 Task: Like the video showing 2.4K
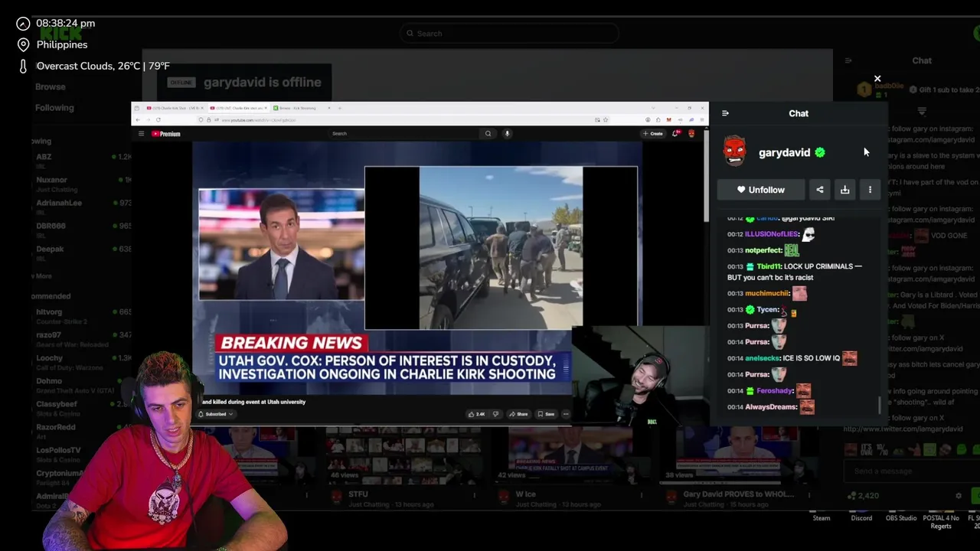point(477,414)
